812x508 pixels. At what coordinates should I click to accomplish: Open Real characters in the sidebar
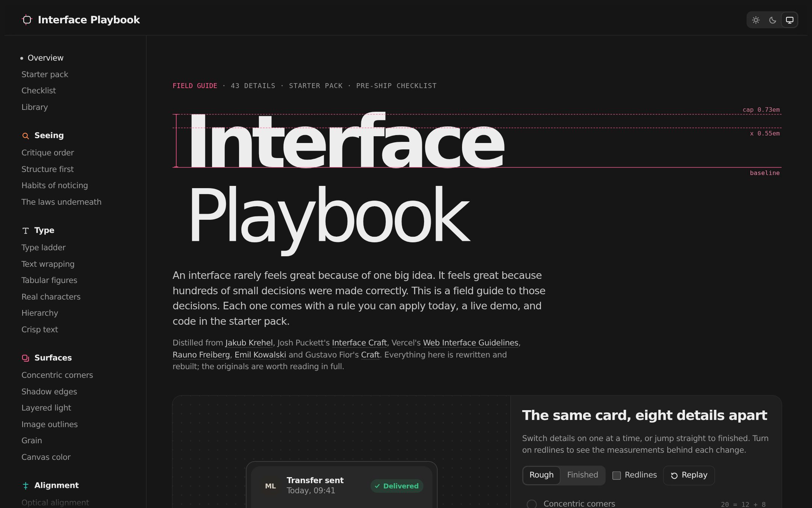[x=51, y=297]
